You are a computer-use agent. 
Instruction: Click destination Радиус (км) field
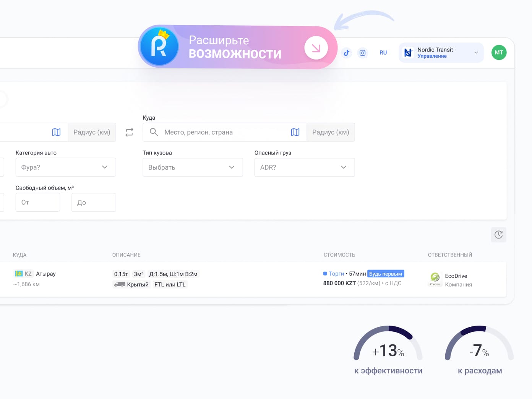331,132
